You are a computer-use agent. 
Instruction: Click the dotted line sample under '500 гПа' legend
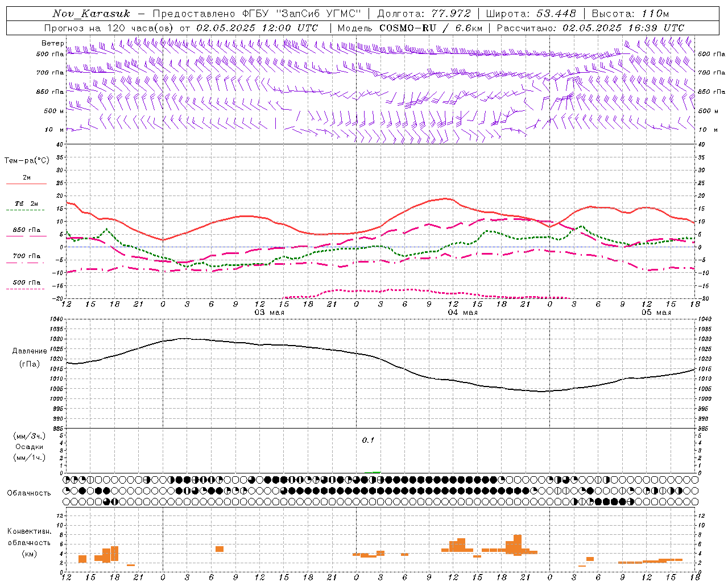[26, 289]
